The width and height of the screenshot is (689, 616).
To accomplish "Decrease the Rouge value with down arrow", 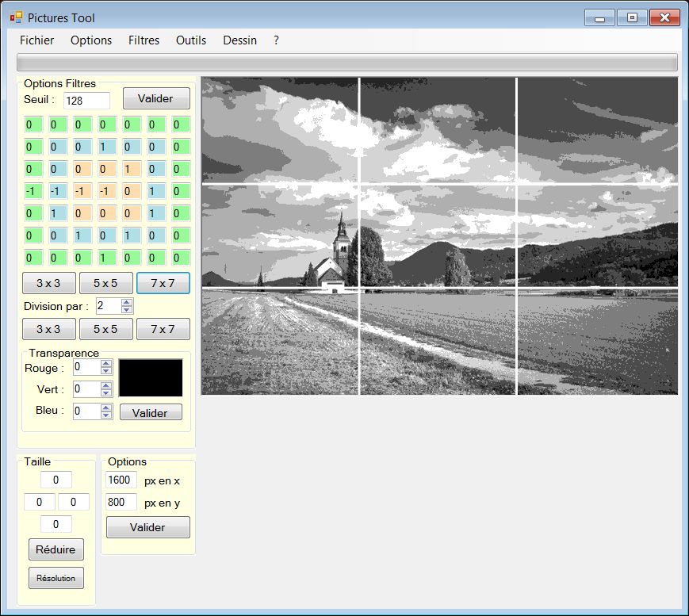I will tap(106, 370).
